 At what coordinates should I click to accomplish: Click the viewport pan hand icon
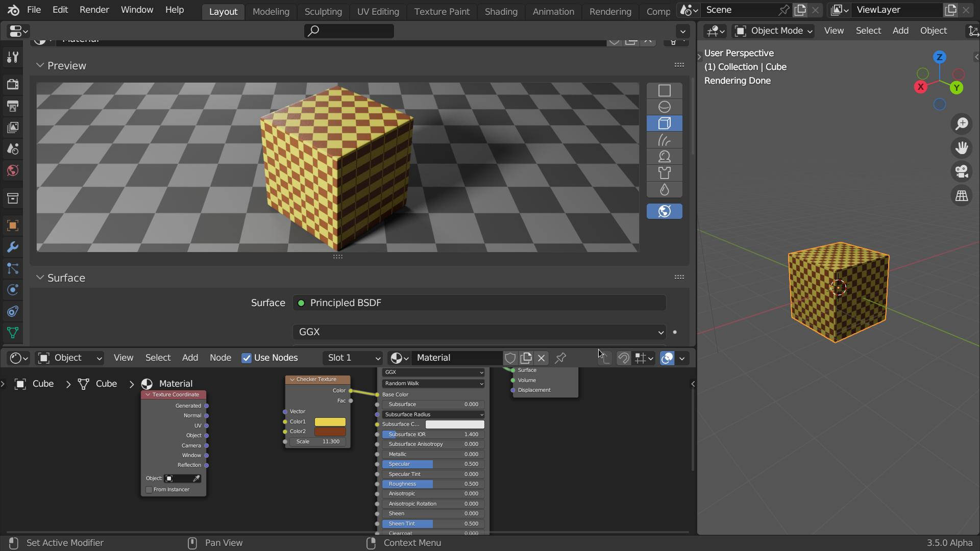coord(962,148)
